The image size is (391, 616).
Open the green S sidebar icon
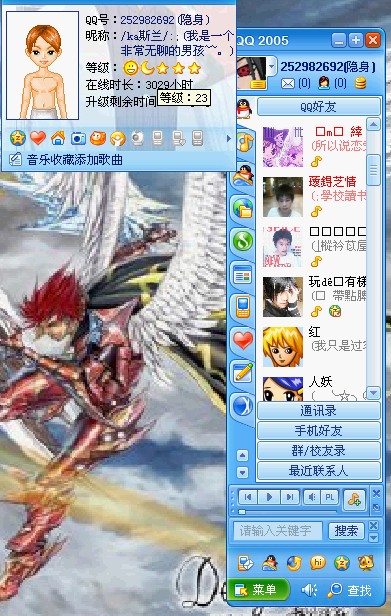click(243, 240)
